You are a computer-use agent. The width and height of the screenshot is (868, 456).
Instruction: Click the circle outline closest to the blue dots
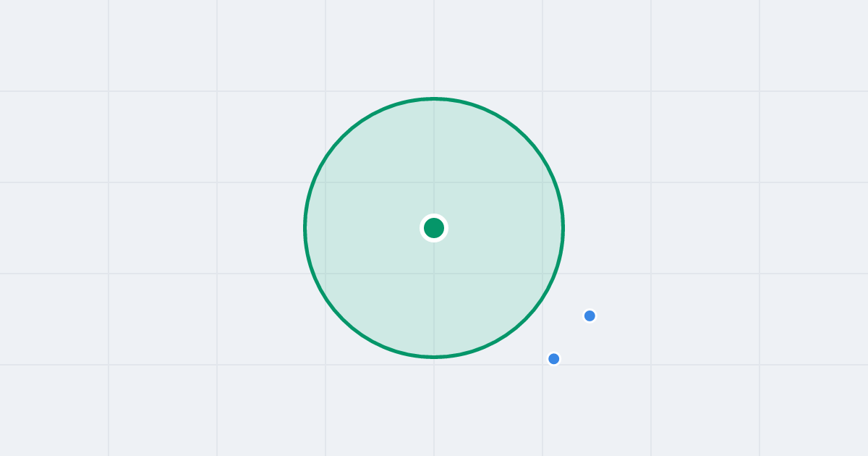536,306
